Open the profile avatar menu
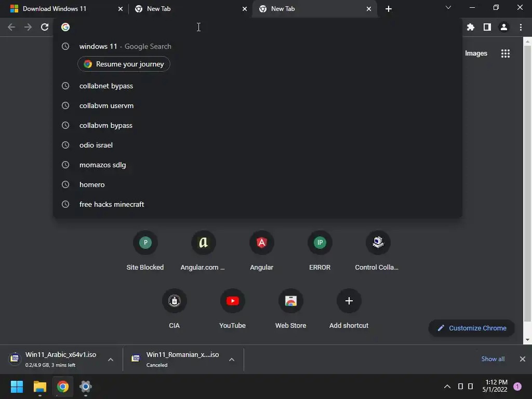The height and width of the screenshot is (399, 532). click(x=504, y=27)
